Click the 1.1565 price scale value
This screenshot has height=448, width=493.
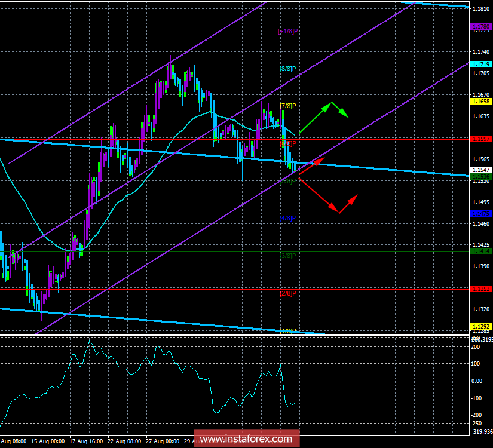point(481,159)
